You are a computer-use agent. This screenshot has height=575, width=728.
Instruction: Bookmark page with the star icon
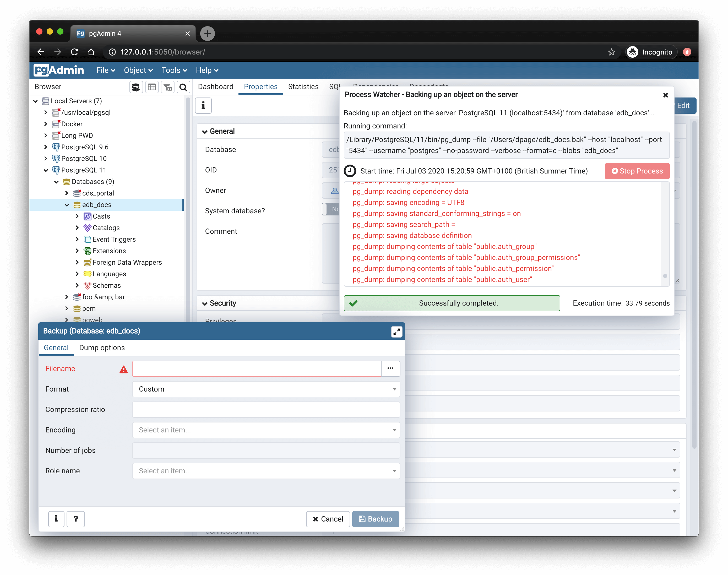[611, 52]
